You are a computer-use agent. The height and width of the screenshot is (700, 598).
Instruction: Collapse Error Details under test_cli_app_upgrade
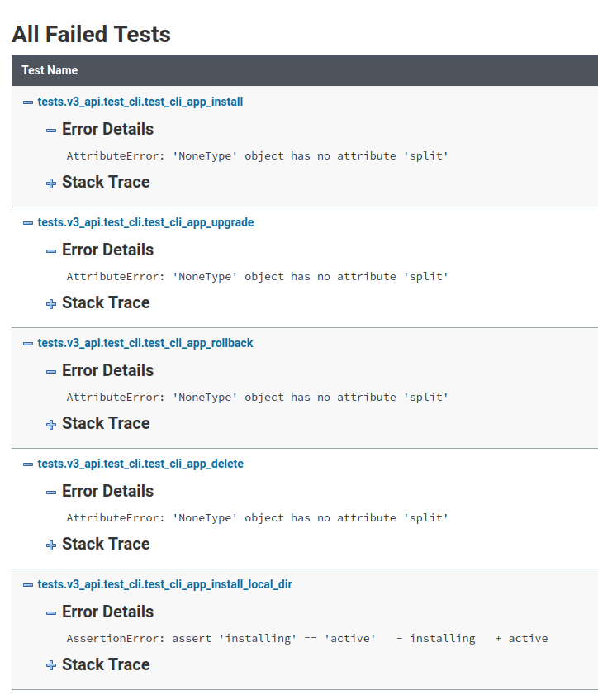(x=51, y=250)
